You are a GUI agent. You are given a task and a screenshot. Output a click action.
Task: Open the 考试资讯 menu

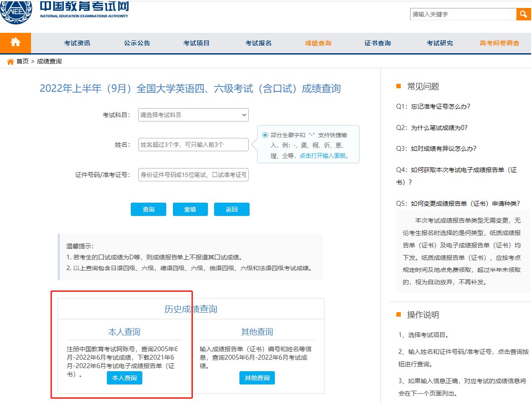pos(77,43)
